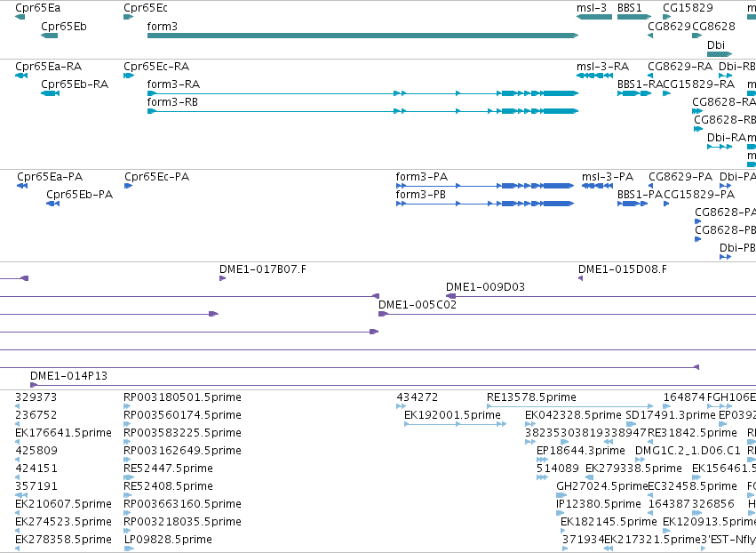
Task: Select EK182145.5prime EST label
Action: coord(609,523)
